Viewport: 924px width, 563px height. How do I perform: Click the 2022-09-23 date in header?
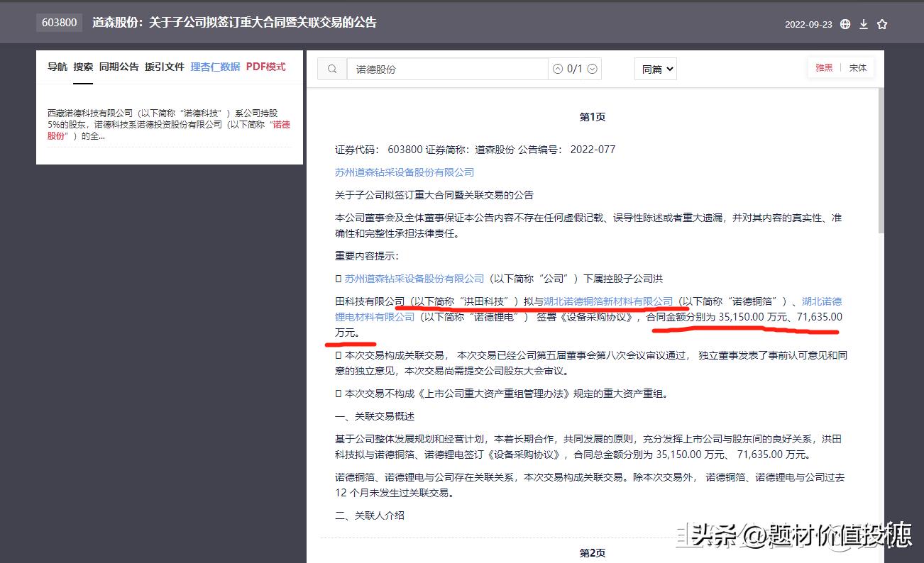tap(808, 24)
